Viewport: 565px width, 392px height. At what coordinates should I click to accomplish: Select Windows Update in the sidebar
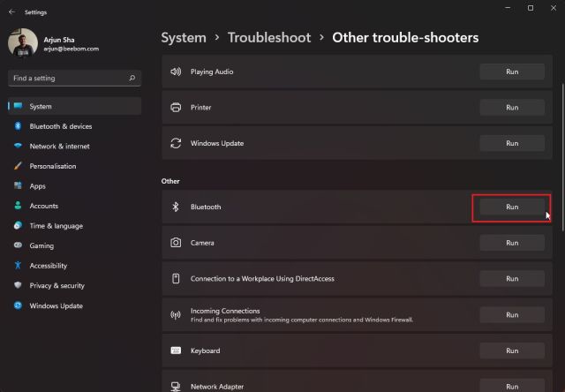coord(56,306)
